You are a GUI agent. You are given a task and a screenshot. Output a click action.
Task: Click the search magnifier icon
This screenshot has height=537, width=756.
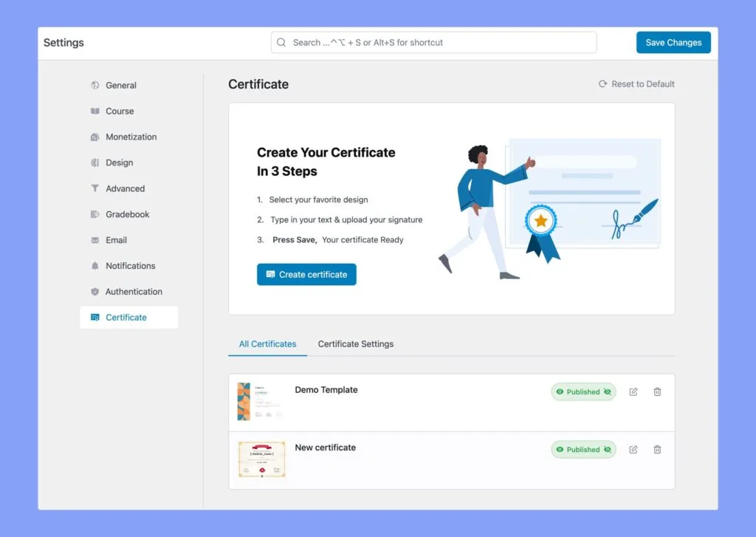coord(281,42)
